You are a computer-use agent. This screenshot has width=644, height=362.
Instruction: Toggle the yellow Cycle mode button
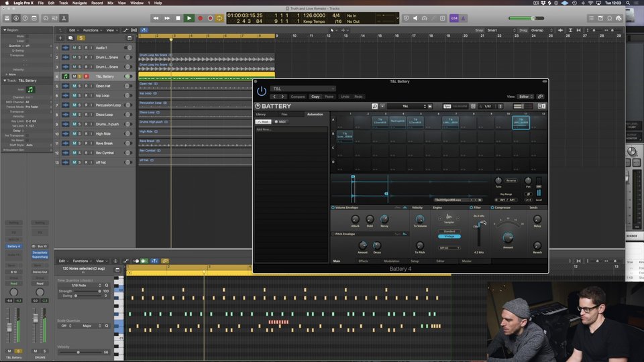[219, 18]
